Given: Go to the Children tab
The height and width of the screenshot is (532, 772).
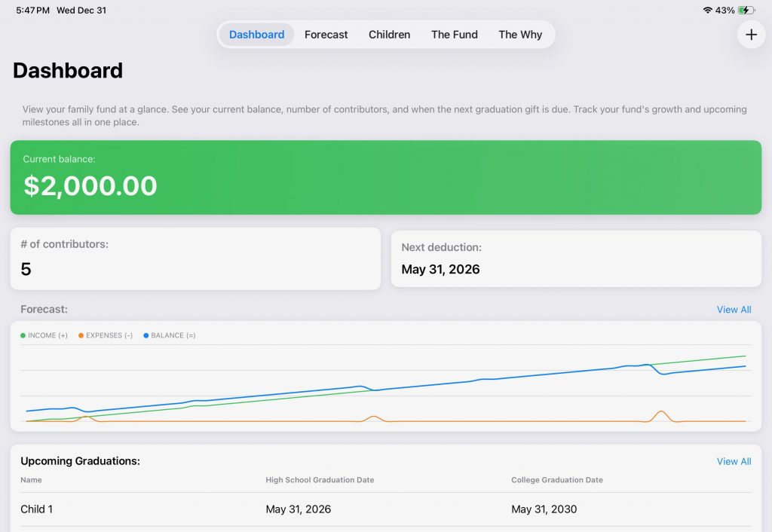Looking at the screenshot, I should tap(389, 35).
